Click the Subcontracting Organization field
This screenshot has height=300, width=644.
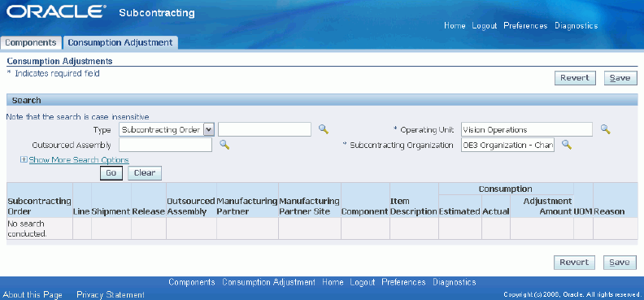click(x=507, y=145)
